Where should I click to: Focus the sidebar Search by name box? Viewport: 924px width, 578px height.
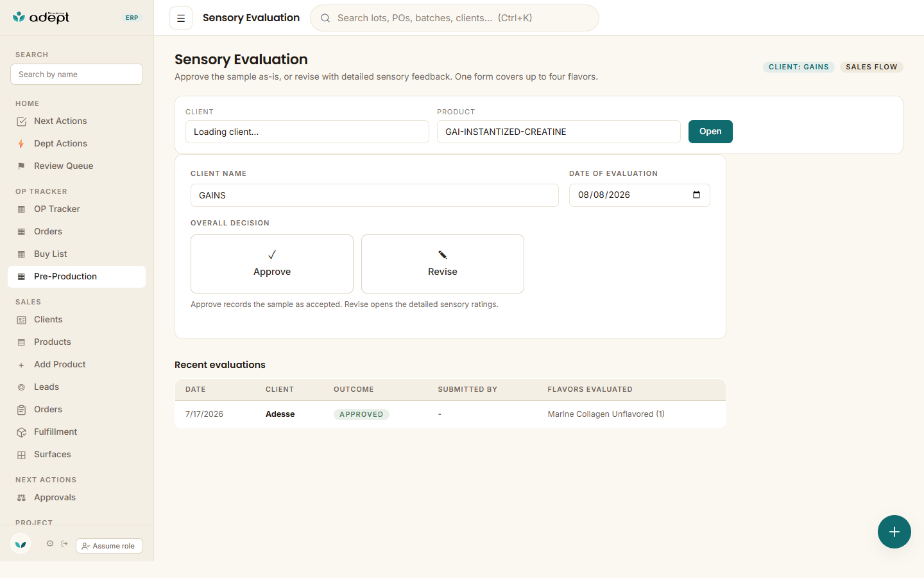76,74
